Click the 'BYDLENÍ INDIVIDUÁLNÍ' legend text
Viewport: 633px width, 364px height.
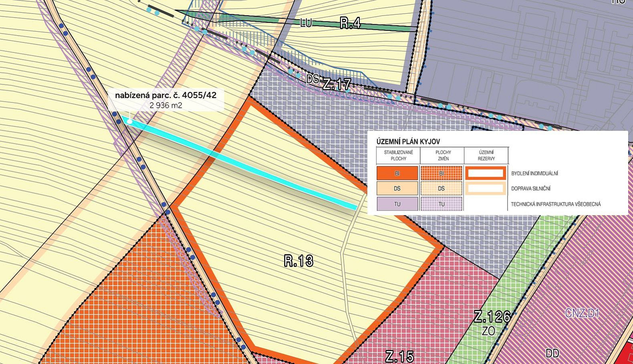point(534,173)
